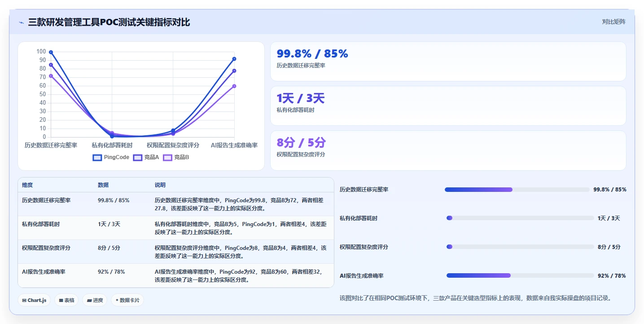Click the table cell 历史数据迁移完整率
Screen dimensions: 644x324
(46, 200)
